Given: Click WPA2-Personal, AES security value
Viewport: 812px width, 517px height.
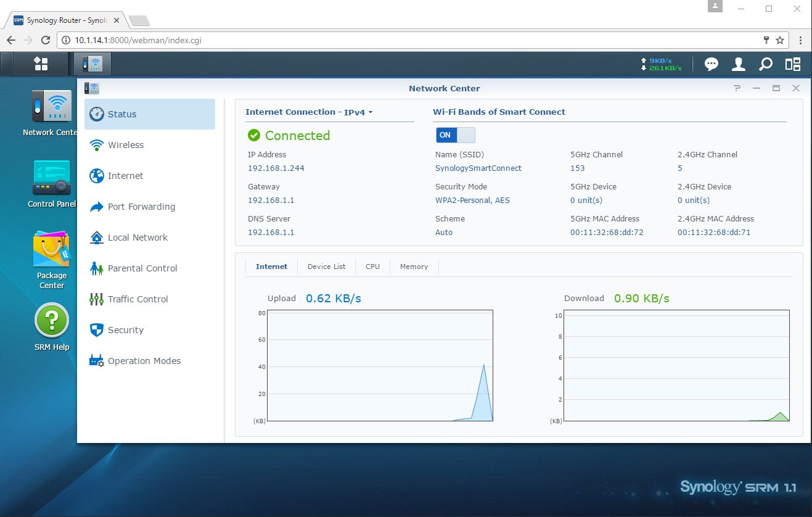Looking at the screenshot, I should coord(472,201).
